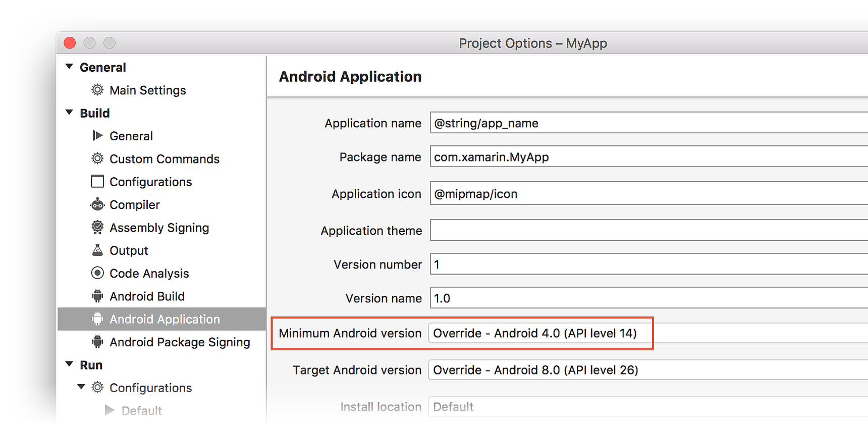Click the Assembly Signing badge icon
The image size is (868, 425).
coord(97,227)
